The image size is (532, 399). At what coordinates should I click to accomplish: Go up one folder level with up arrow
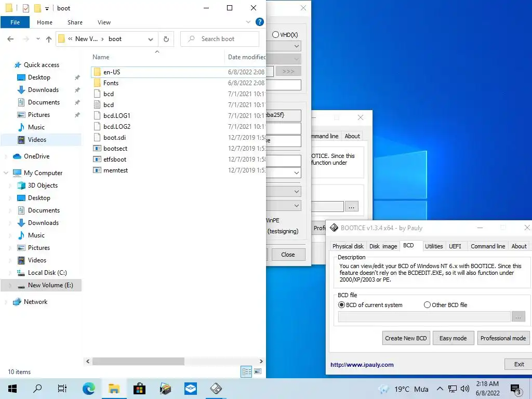pos(49,39)
